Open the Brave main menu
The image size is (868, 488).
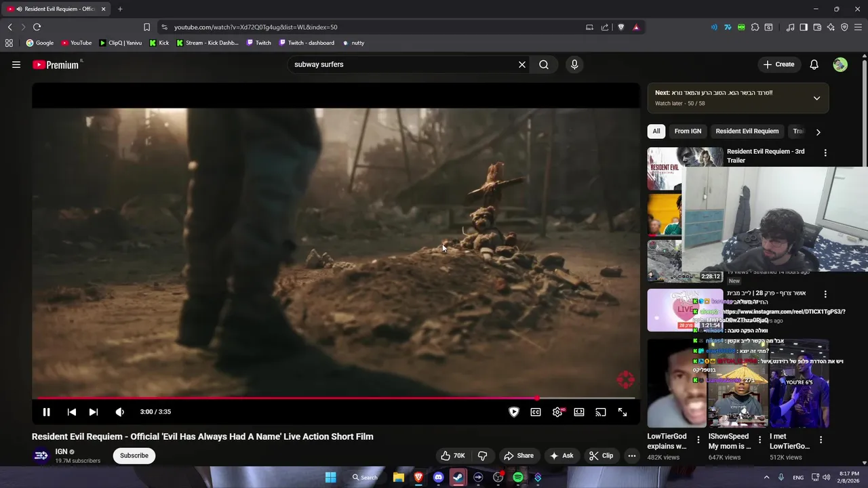pyautogui.click(x=858, y=27)
